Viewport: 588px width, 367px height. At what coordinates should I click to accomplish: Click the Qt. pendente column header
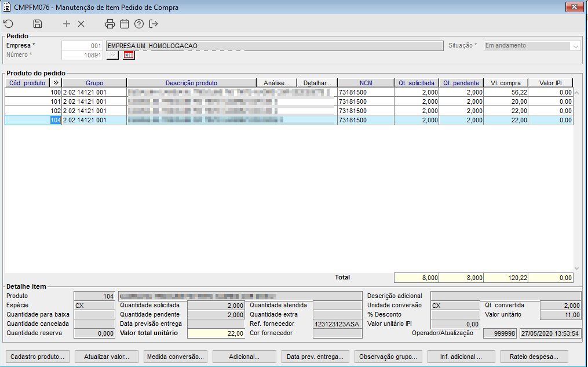click(x=461, y=82)
